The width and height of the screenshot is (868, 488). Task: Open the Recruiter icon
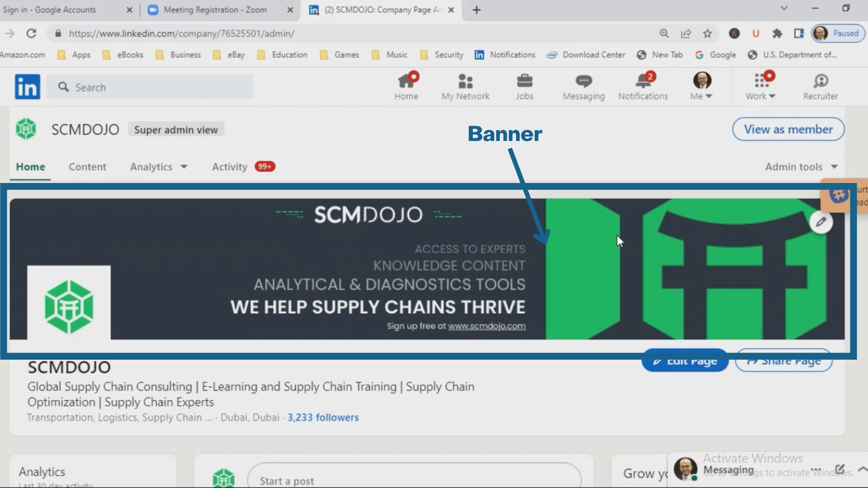point(821,87)
